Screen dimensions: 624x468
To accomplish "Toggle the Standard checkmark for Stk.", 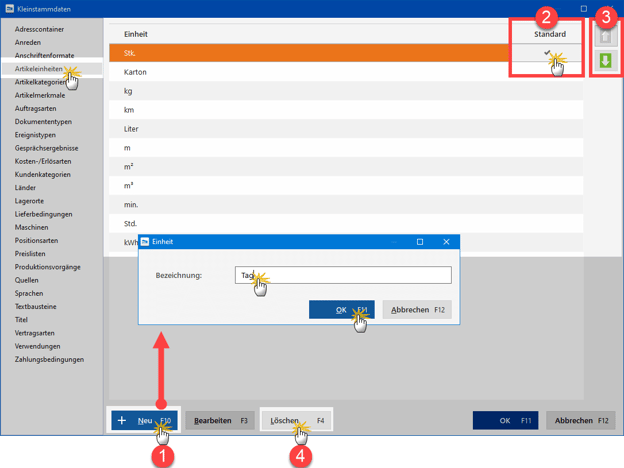I will coord(547,53).
